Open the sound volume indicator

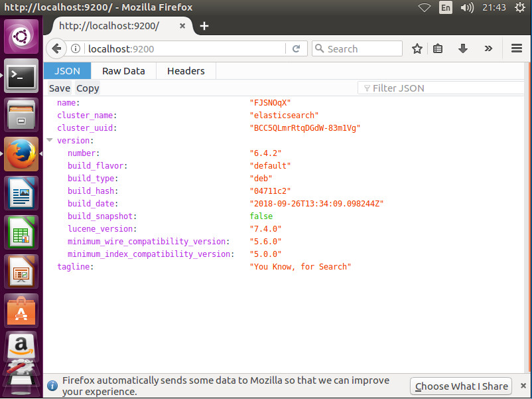[x=467, y=7]
